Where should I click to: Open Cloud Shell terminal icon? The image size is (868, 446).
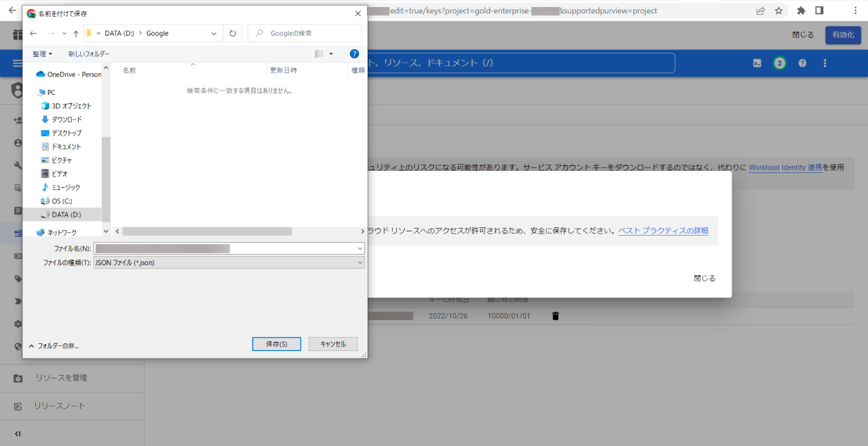click(757, 63)
